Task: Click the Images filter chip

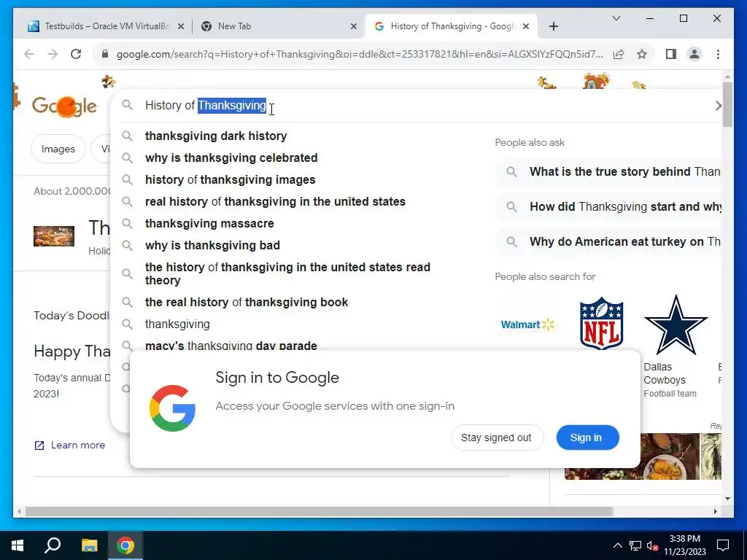Action: [58, 149]
